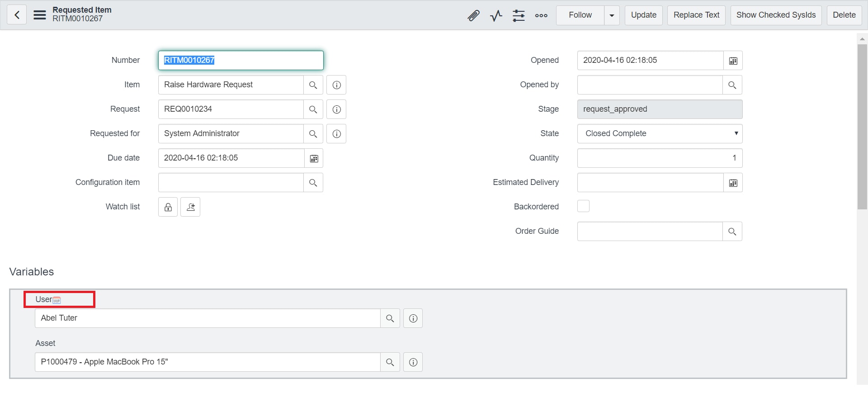Click the Update button
The height and width of the screenshot is (407, 868).
click(x=643, y=15)
